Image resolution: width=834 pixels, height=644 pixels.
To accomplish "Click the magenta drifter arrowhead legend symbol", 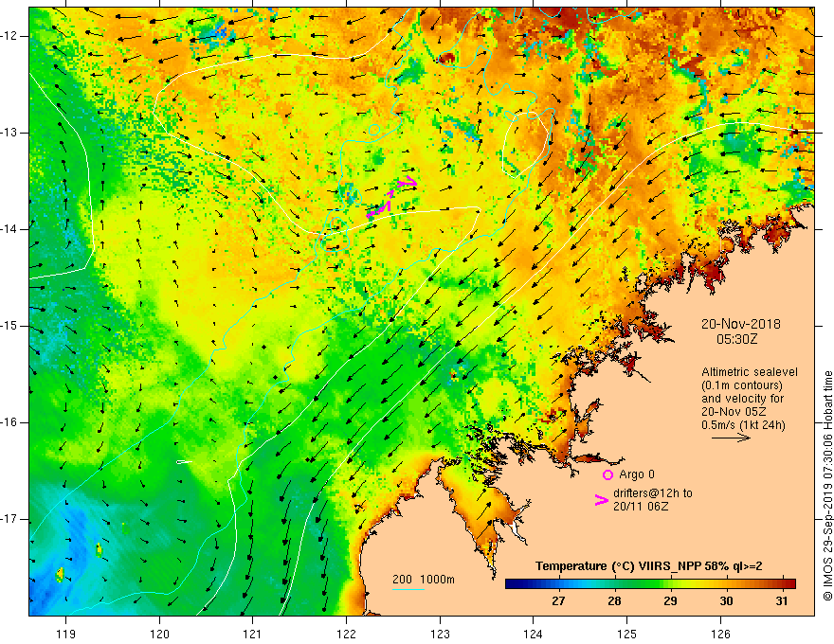I will tap(602, 500).
